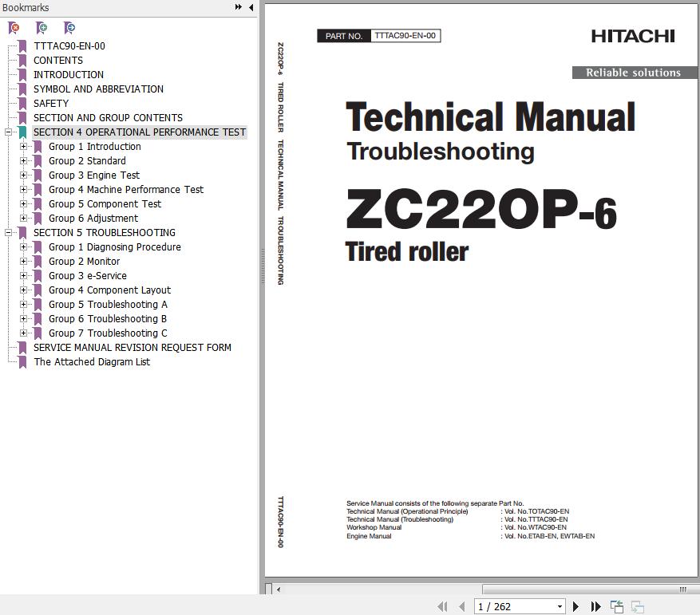Open the CONTENTS bookmark
This screenshot has width=700, height=615.
pyautogui.click(x=58, y=61)
